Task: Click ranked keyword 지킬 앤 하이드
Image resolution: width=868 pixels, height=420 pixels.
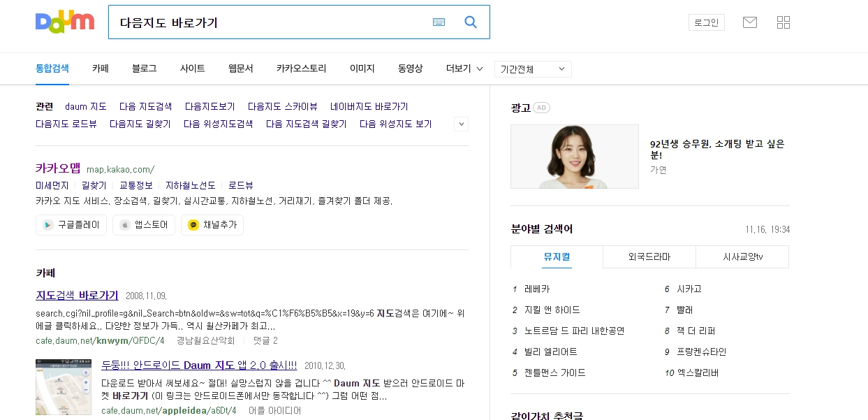Action: [x=552, y=310]
